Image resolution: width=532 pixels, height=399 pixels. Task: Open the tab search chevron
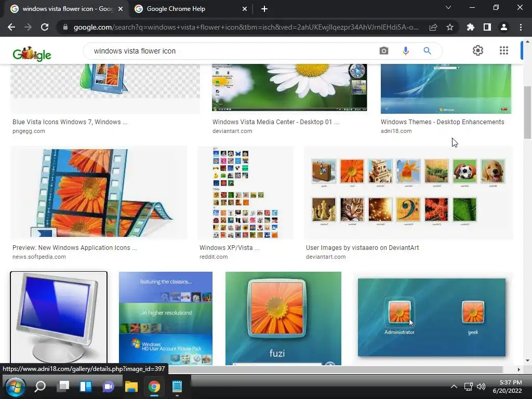pos(448,7)
